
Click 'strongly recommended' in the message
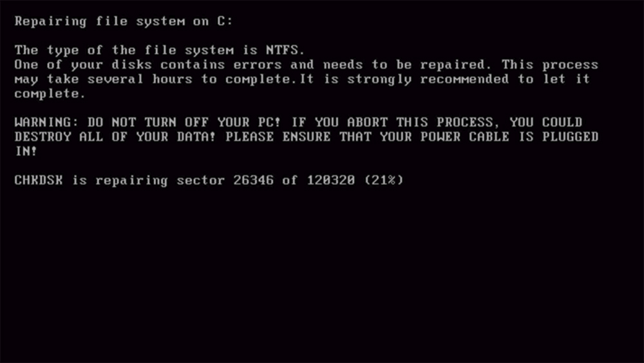tap(428, 79)
